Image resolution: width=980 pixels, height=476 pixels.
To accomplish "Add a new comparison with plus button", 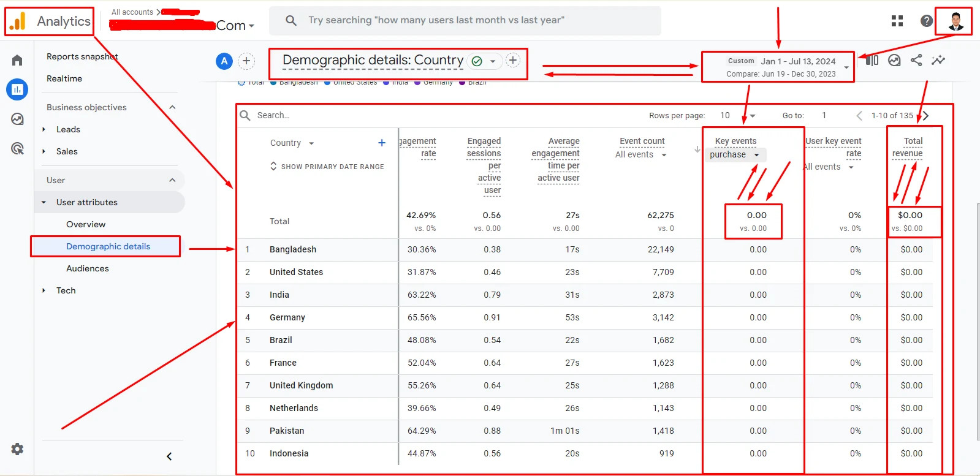I will pos(246,61).
